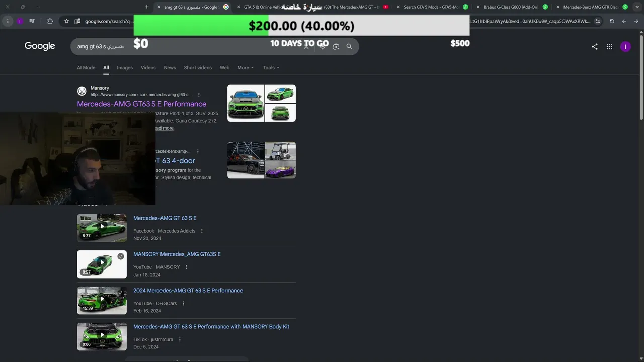Screen dimensions: 644x362
Task: Switch to the Images results tab
Action: (x=125, y=68)
